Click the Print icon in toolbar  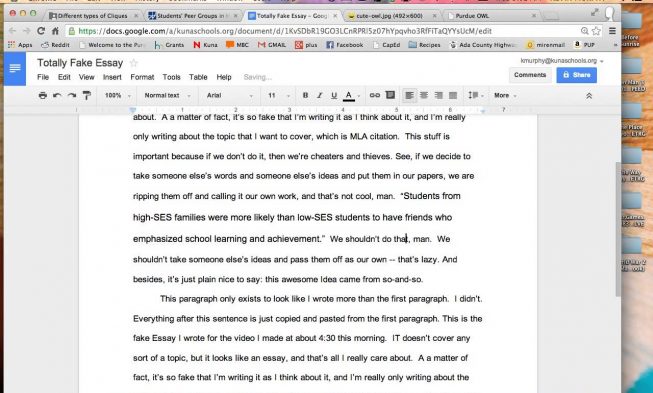[42, 95]
